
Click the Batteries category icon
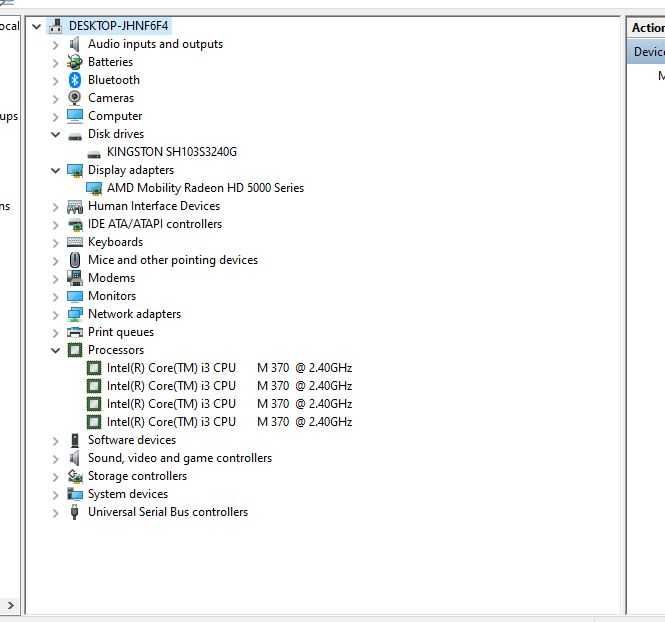tap(75, 62)
